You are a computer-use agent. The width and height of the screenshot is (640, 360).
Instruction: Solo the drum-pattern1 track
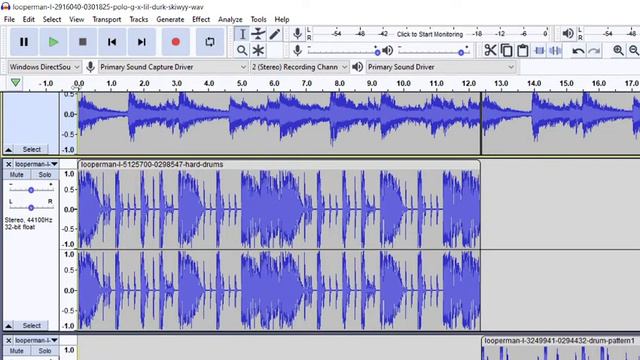pyautogui.click(x=44, y=351)
